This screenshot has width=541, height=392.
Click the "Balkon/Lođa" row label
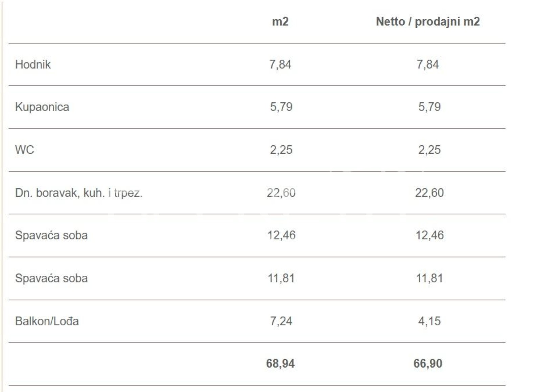pyautogui.click(x=47, y=321)
